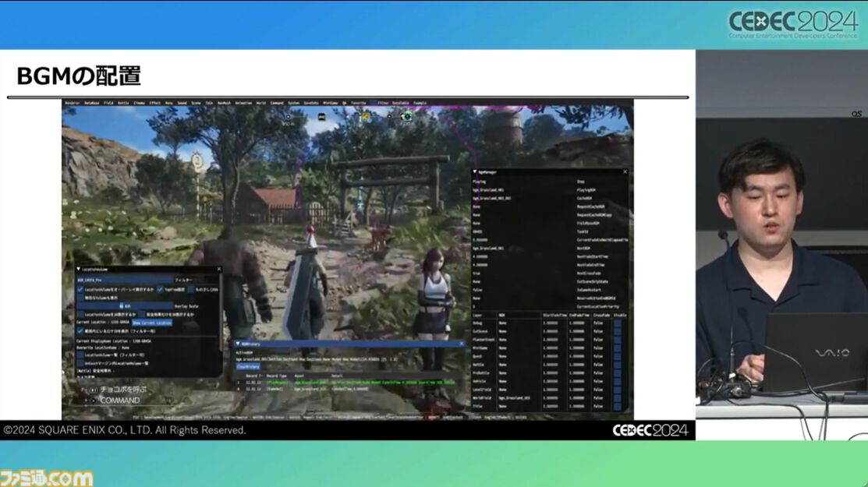Open the Example menu
868x487 pixels.
420,103
